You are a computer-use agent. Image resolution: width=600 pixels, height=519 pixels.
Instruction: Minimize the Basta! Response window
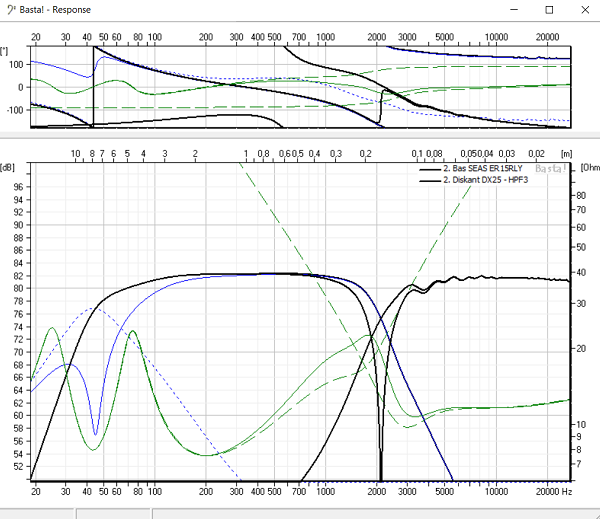[514, 10]
